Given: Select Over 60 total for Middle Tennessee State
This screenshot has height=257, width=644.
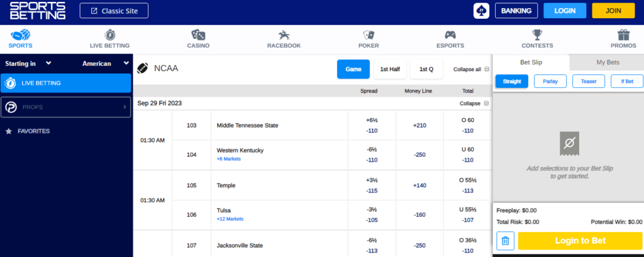Looking at the screenshot, I should pyautogui.click(x=467, y=125).
